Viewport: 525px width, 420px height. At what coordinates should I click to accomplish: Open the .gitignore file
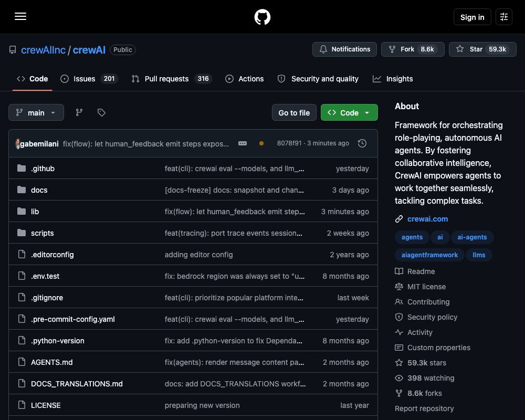pyautogui.click(x=47, y=298)
